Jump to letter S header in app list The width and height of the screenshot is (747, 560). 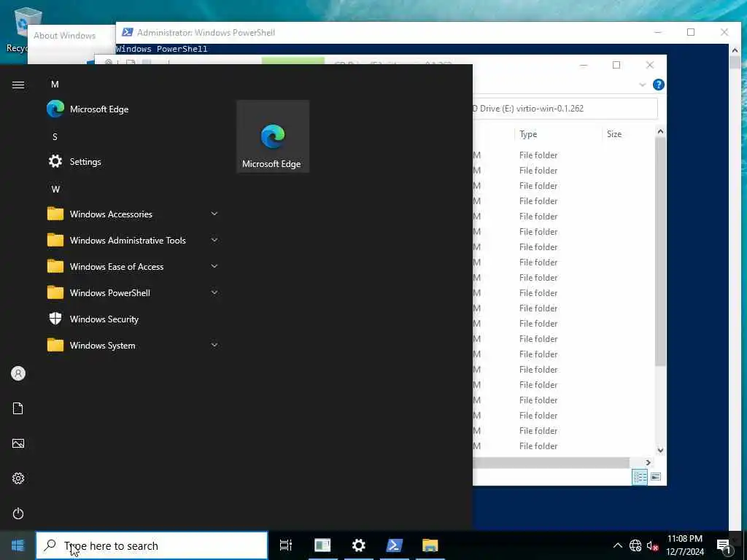click(x=55, y=136)
